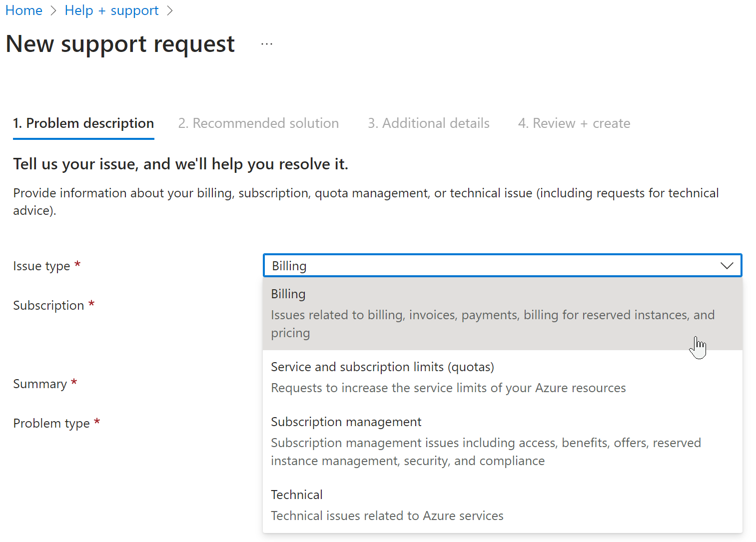The height and width of the screenshot is (542, 756).
Task: Click the Issue type field label
Action: pyautogui.click(x=41, y=266)
